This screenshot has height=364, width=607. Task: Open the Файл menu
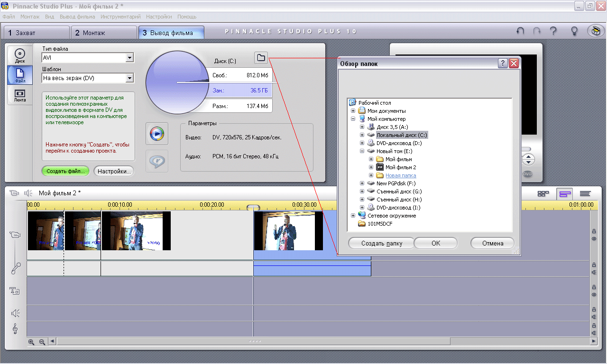click(x=9, y=17)
